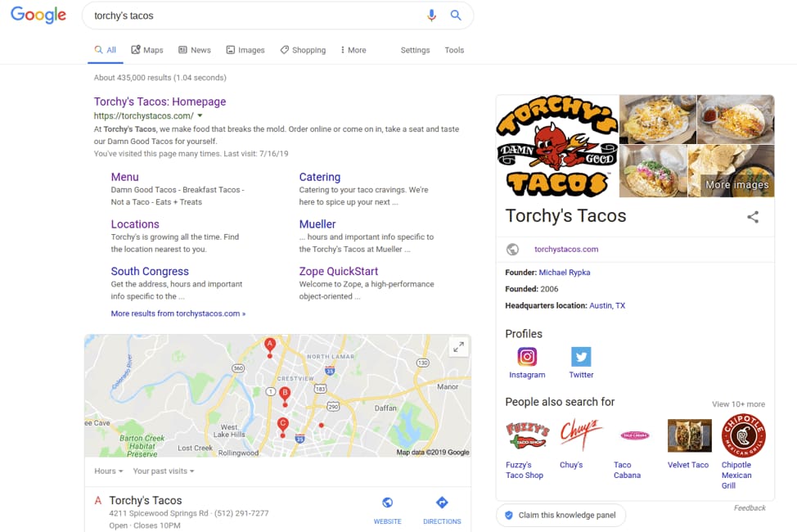The height and width of the screenshot is (532, 797).
Task: Open the Chipotle Mexican Grill logo
Action: pyautogui.click(x=743, y=436)
